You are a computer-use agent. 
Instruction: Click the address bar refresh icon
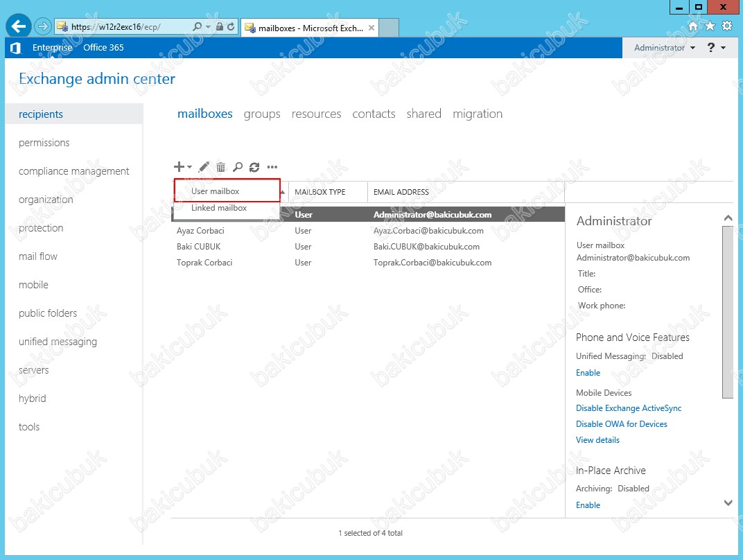tap(231, 27)
